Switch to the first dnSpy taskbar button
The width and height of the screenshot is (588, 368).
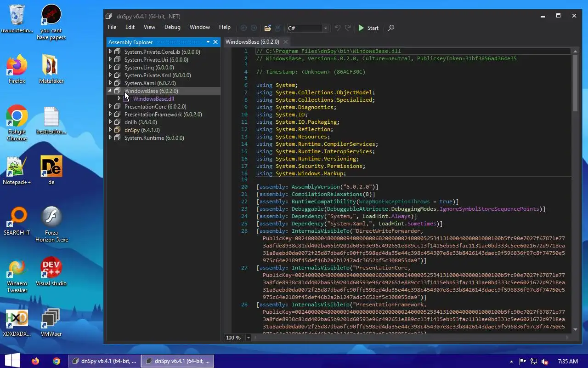click(103, 361)
